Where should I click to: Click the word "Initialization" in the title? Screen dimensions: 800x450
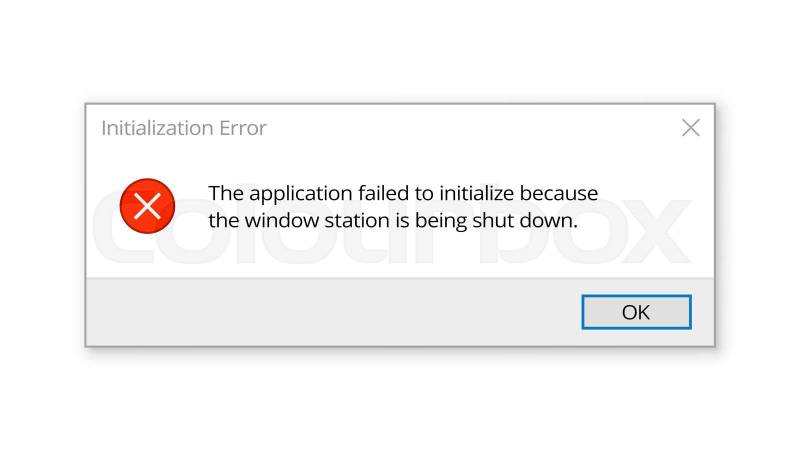pos(158,128)
